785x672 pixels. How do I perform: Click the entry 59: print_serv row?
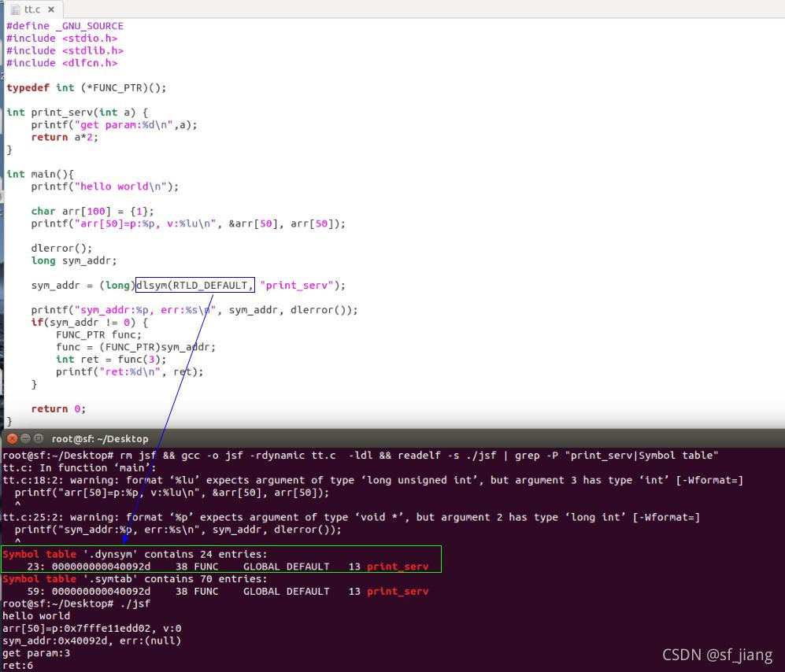coord(228,592)
